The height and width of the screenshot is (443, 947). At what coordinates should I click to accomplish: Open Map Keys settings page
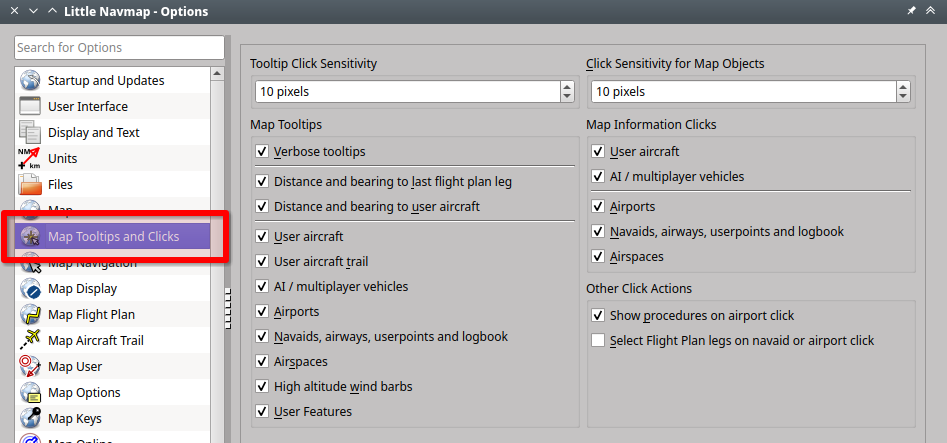pyautogui.click(x=113, y=418)
